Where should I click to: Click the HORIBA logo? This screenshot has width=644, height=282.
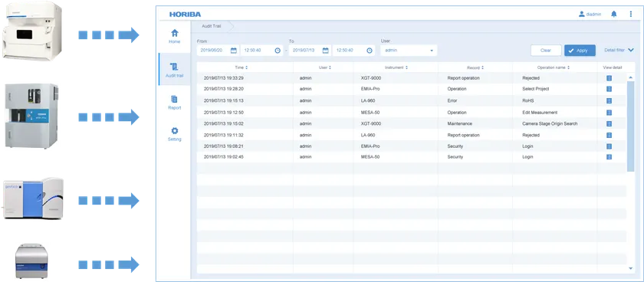(185, 15)
